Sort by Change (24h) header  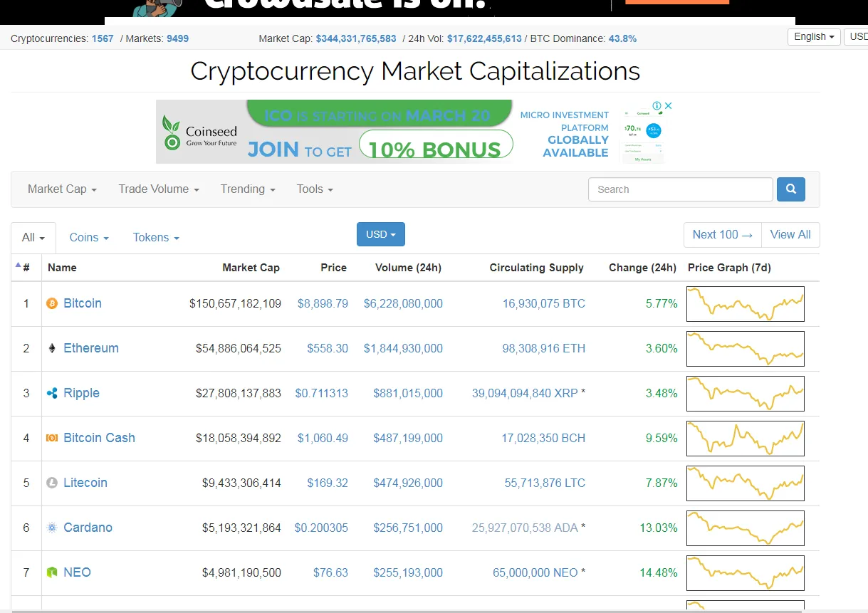coord(642,268)
